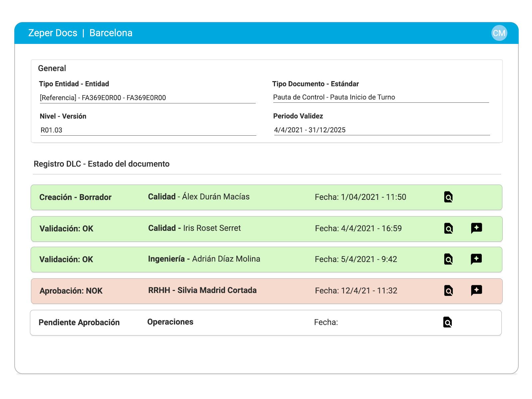
Task: Open the comment icon on Iris Roset's validation
Action: tap(477, 228)
